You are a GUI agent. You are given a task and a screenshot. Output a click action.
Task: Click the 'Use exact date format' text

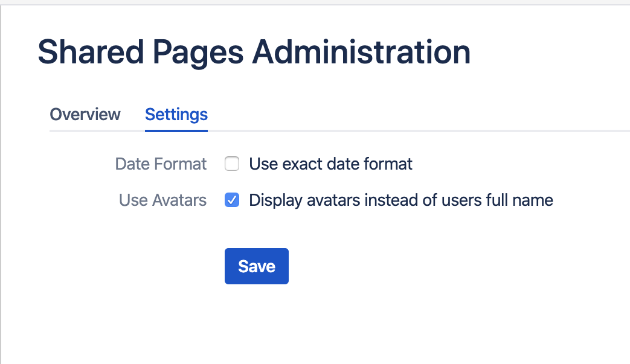click(x=330, y=164)
